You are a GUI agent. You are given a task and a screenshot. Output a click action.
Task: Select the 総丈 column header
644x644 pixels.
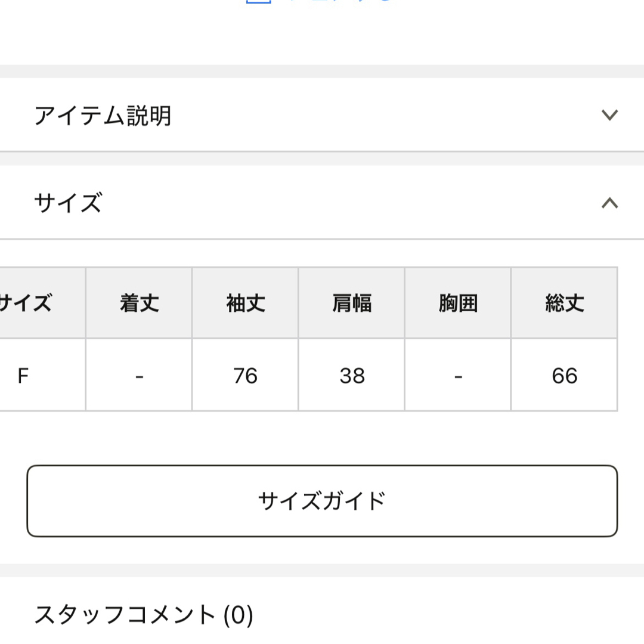pyautogui.click(x=564, y=303)
